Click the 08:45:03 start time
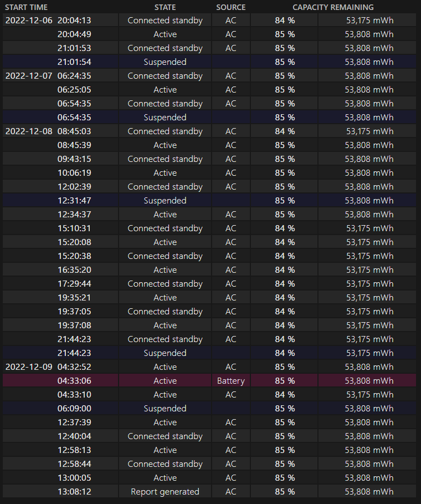421x504 pixels. (x=74, y=131)
